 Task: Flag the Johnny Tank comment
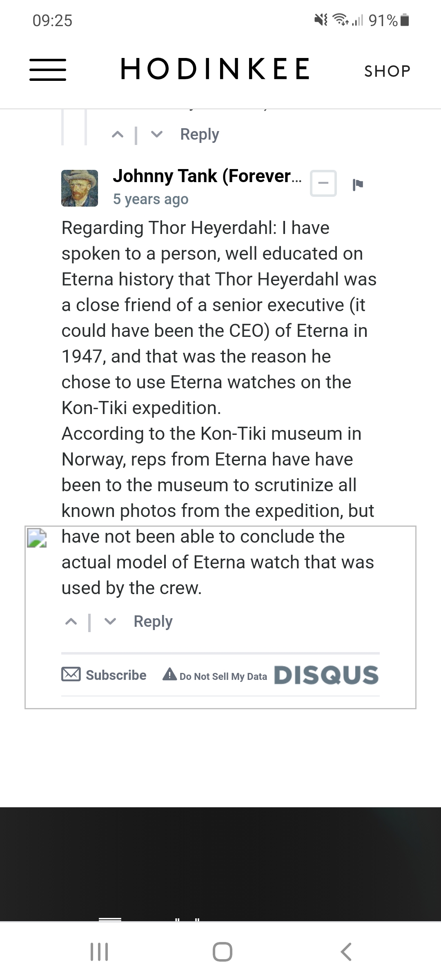point(358,185)
